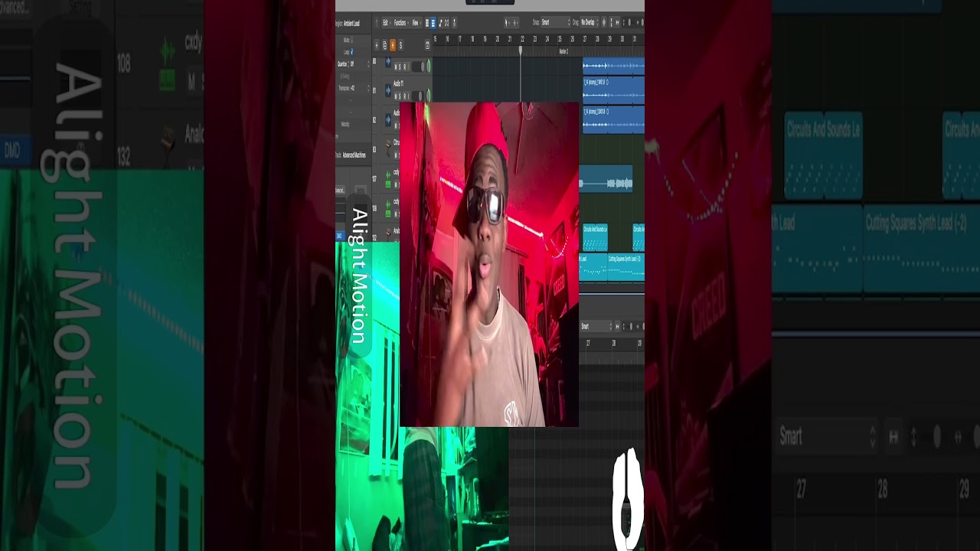The height and width of the screenshot is (551, 980).
Task: Select the Audio 11 track name
Action: (398, 83)
